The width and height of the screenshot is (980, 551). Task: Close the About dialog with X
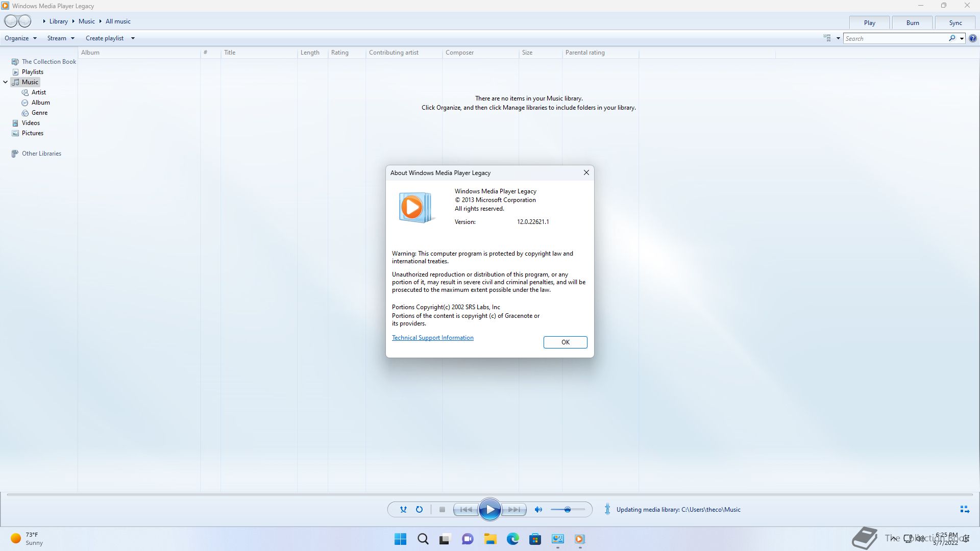(586, 172)
